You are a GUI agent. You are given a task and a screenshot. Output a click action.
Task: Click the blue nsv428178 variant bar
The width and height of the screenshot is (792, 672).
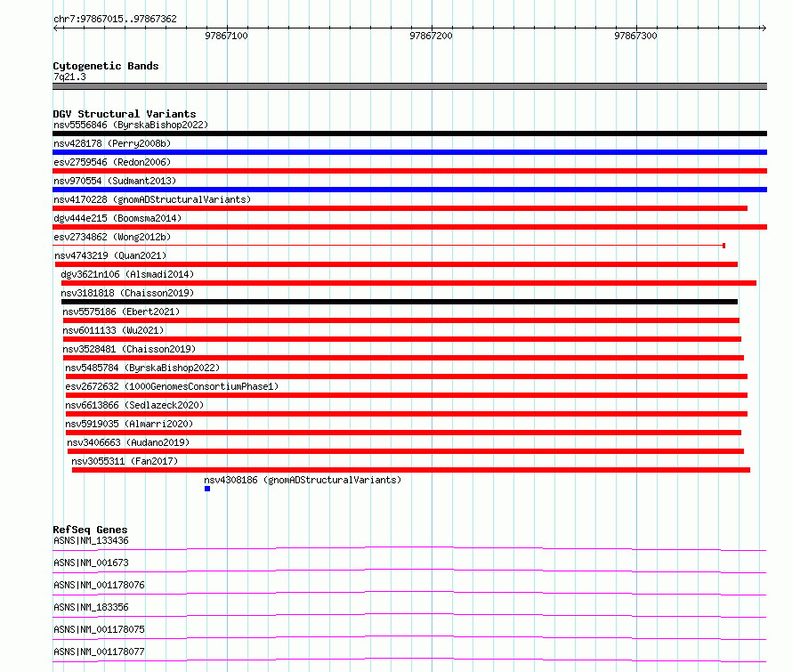click(409, 152)
